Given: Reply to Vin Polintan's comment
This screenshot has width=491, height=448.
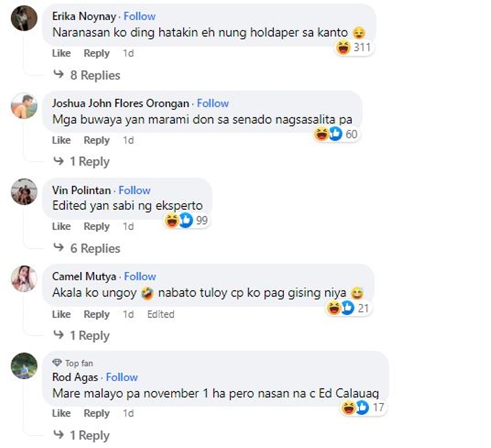Looking at the screenshot, I should (96, 227).
